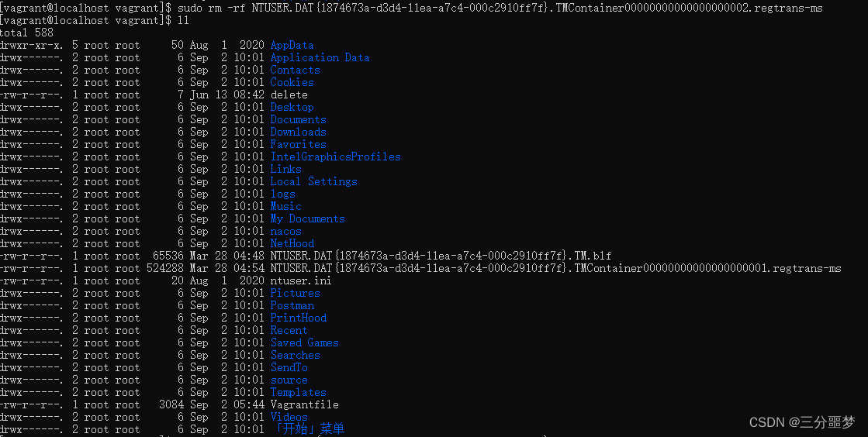Click the CSDN @三分噩梦 watermark

point(802,422)
